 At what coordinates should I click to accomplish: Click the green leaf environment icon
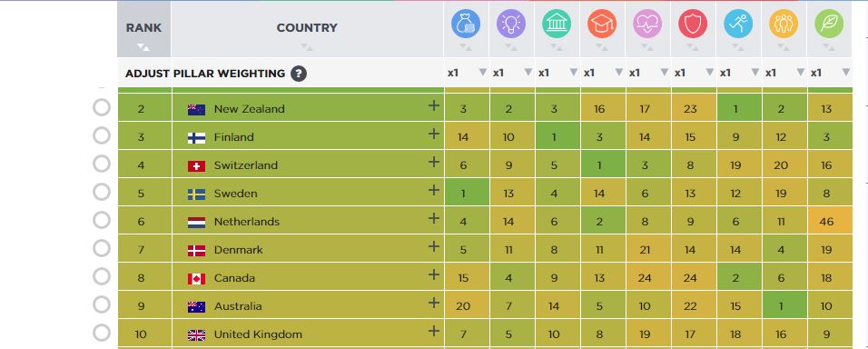(829, 24)
